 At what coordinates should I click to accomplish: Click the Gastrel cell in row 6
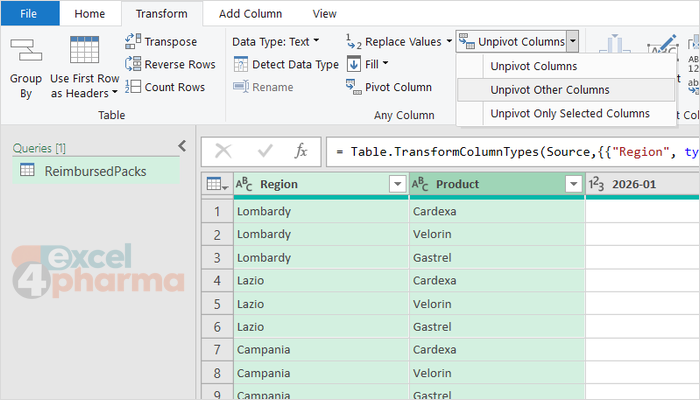(x=497, y=327)
